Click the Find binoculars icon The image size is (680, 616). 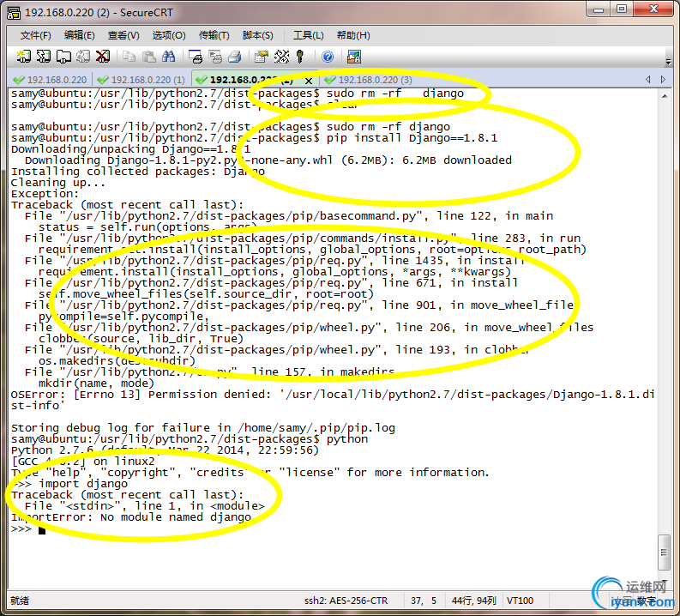[168, 57]
